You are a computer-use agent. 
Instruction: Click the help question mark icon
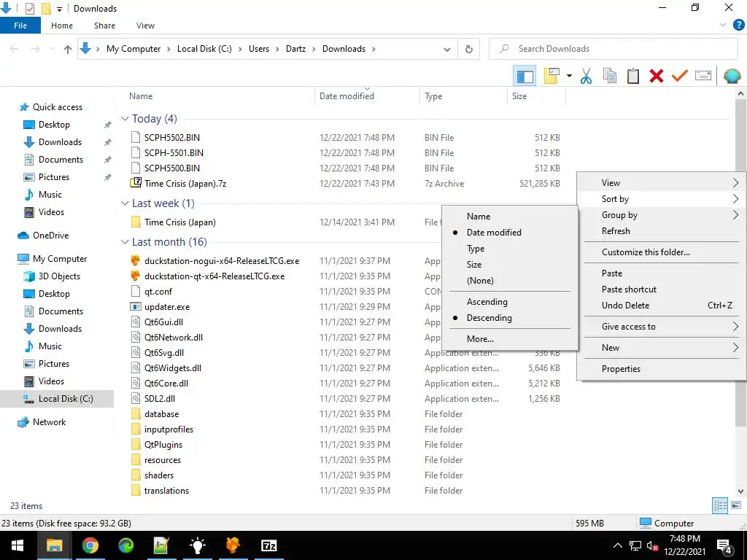click(x=738, y=26)
